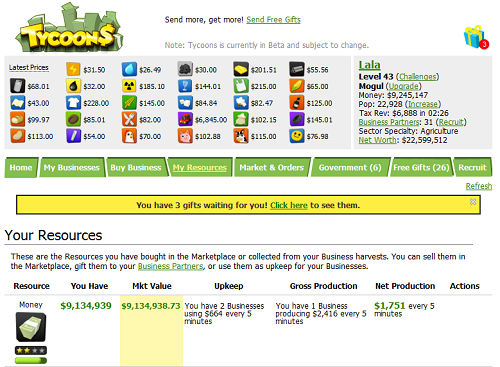Click the coal icon priced $30.00
Image resolution: width=500 pixels, height=367 pixels.
[185, 69]
